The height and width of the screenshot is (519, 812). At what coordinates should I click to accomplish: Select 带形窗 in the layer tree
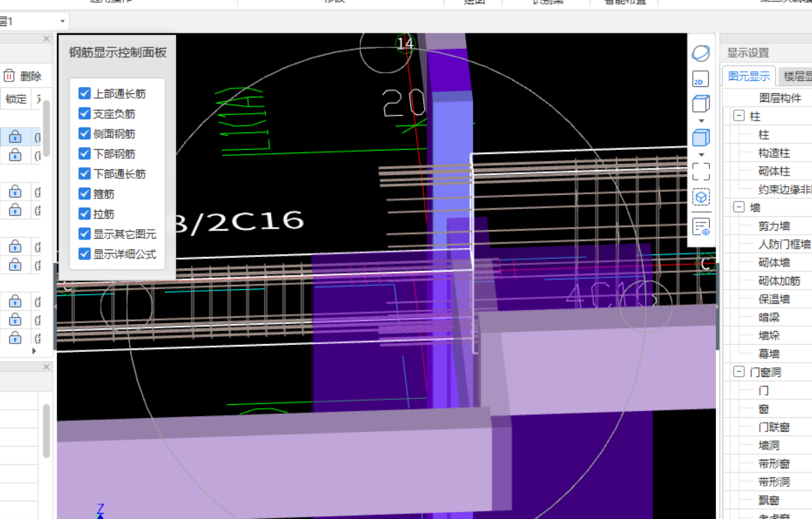tap(774, 463)
